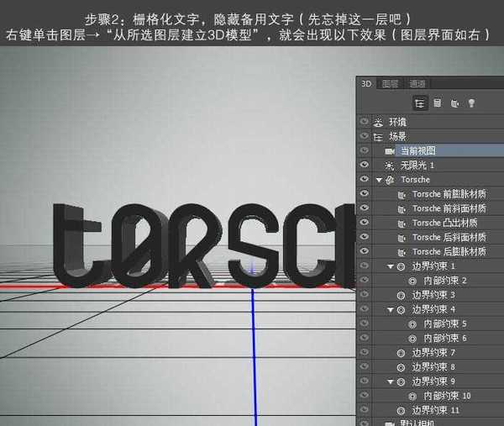
Task: Collapse 边界约束 4 tree node
Action: coord(391,309)
